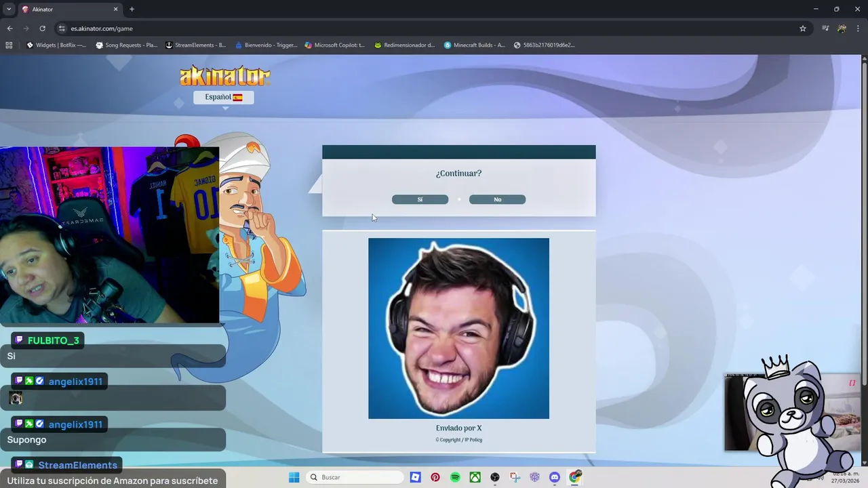Open the Chrome profile avatar

[842, 28]
